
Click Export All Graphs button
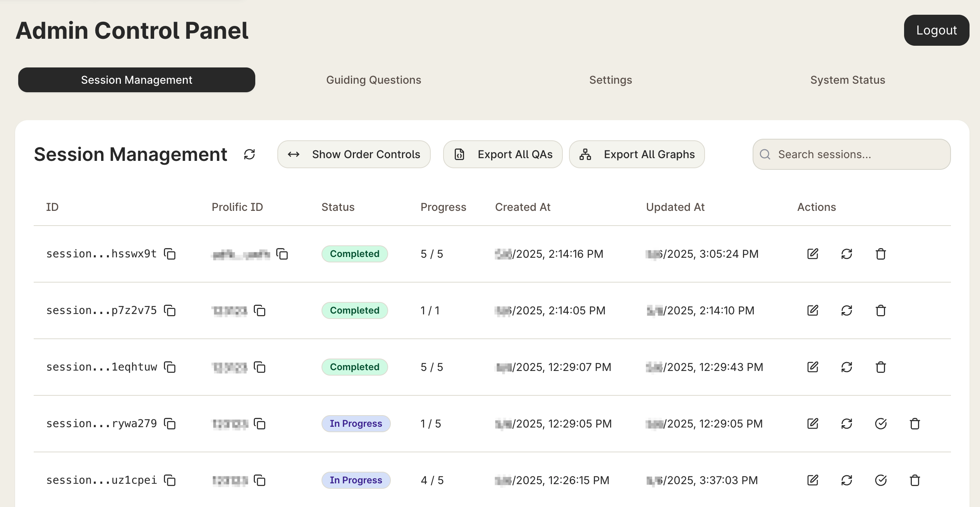tap(636, 154)
